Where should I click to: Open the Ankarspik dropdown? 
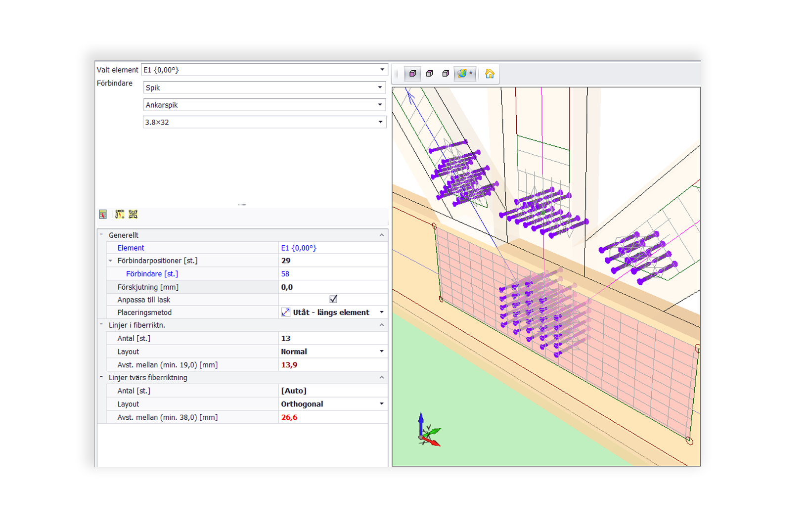coord(380,105)
